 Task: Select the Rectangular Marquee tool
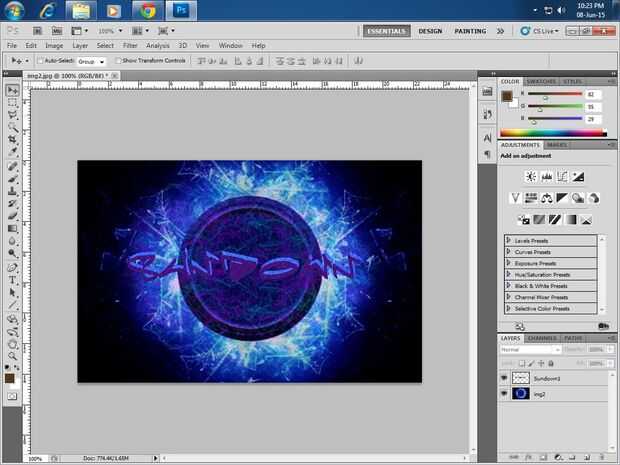tap(13, 103)
